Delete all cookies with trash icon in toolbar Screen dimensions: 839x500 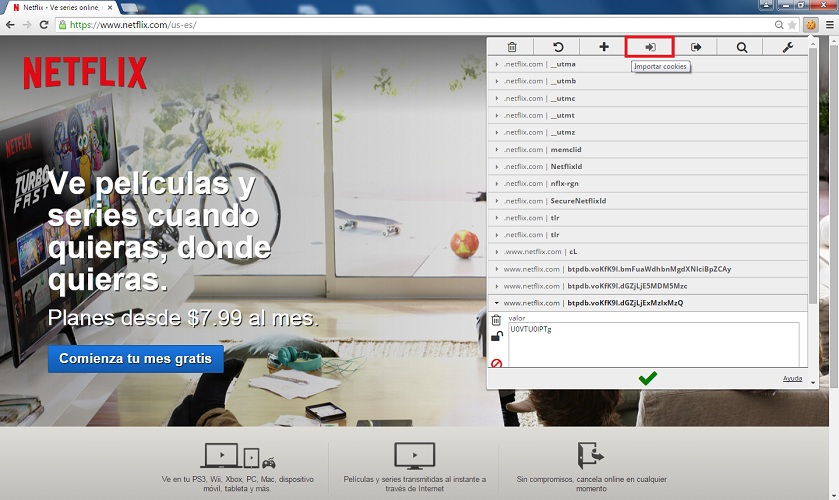512,47
